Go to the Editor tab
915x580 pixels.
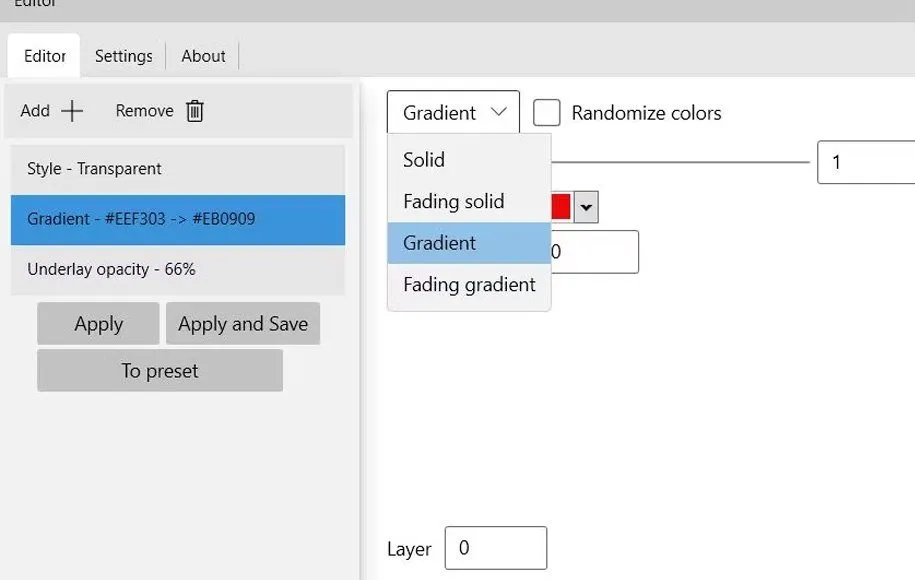[x=45, y=56]
